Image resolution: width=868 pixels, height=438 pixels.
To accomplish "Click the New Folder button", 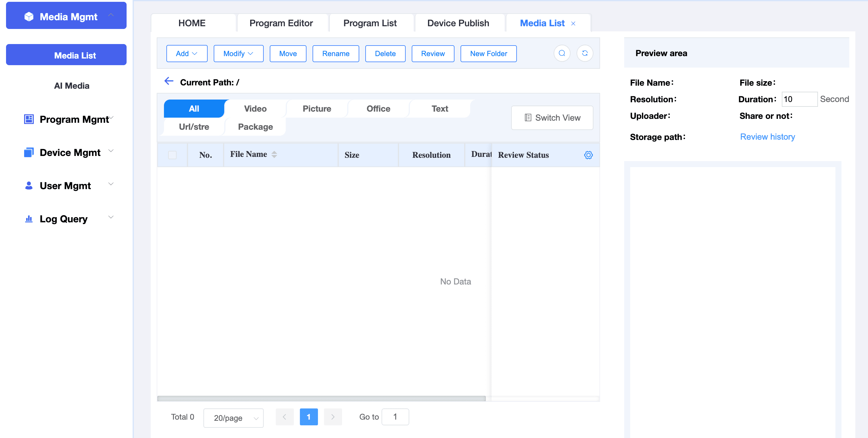I will click(x=489, y=54).
